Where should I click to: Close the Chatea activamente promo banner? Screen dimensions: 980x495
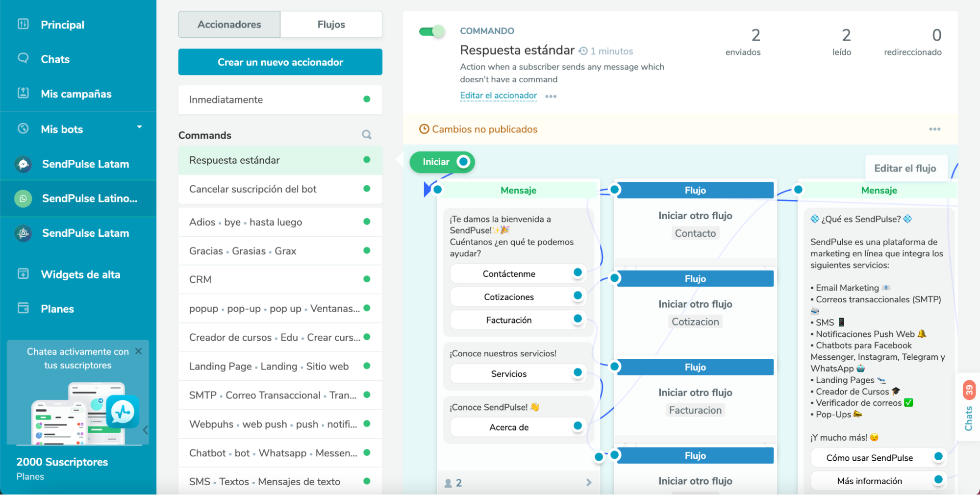click(139, 351)
